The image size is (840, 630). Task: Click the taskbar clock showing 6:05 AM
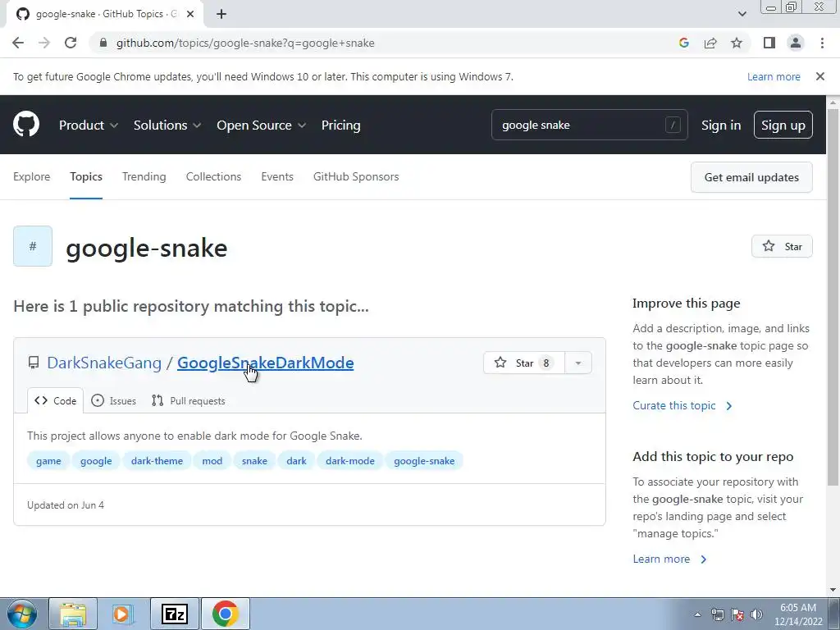(x=797, y=614)
